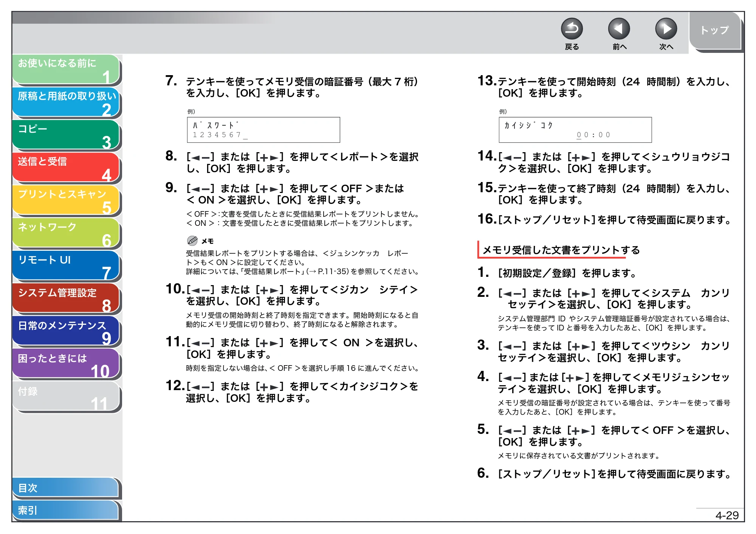Open the 索引 index button

point(66,510)
